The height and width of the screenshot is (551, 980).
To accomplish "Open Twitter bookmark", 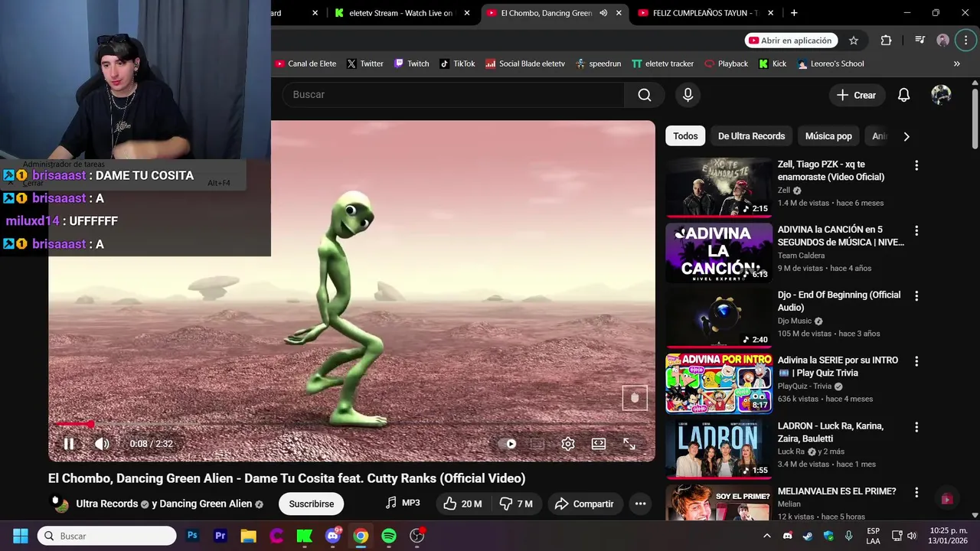I will click(364, 64).
